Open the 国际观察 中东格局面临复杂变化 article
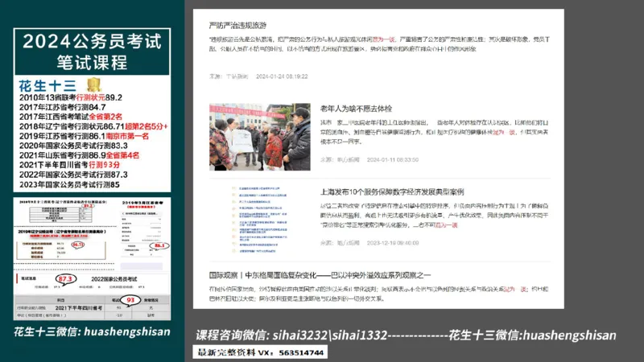The width and height of the screenshot is (644, 362). tap(320, 275)
